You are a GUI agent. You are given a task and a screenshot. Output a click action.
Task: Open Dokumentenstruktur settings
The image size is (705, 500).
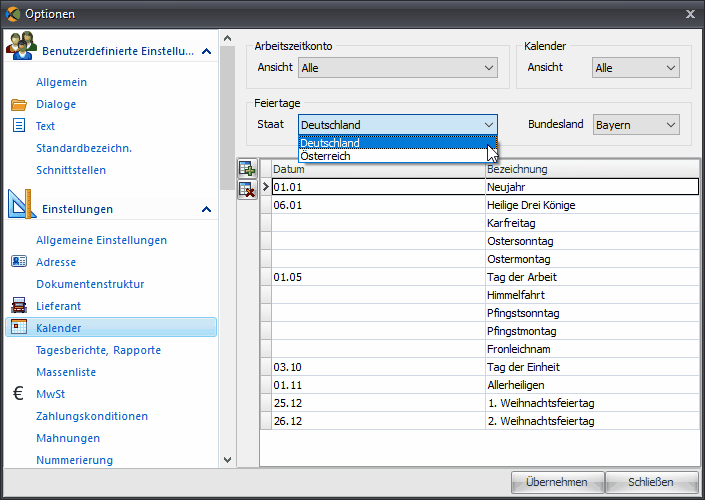pos(90,284)
